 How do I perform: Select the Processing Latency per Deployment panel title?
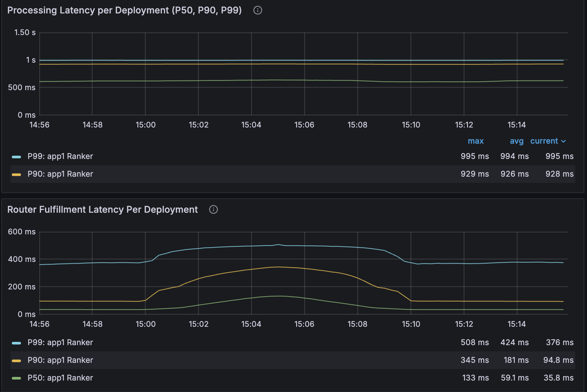[125, 10]
